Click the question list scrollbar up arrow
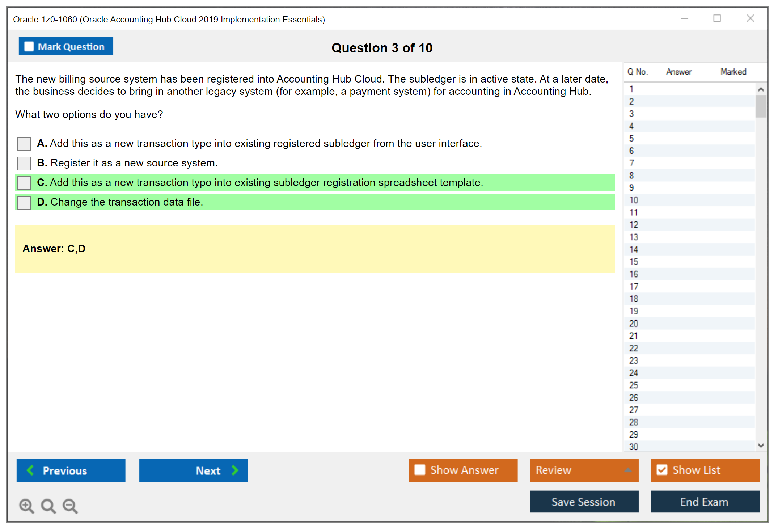Viewport: 778px width, 532px height. [x=761, y=89]
